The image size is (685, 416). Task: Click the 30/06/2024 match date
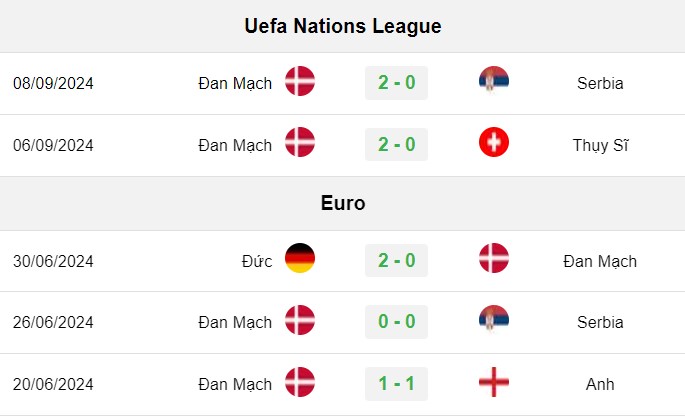(53, 261)
